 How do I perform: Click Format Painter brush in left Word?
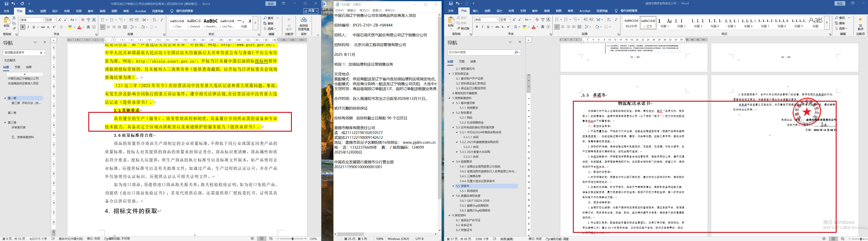(14, 29)
